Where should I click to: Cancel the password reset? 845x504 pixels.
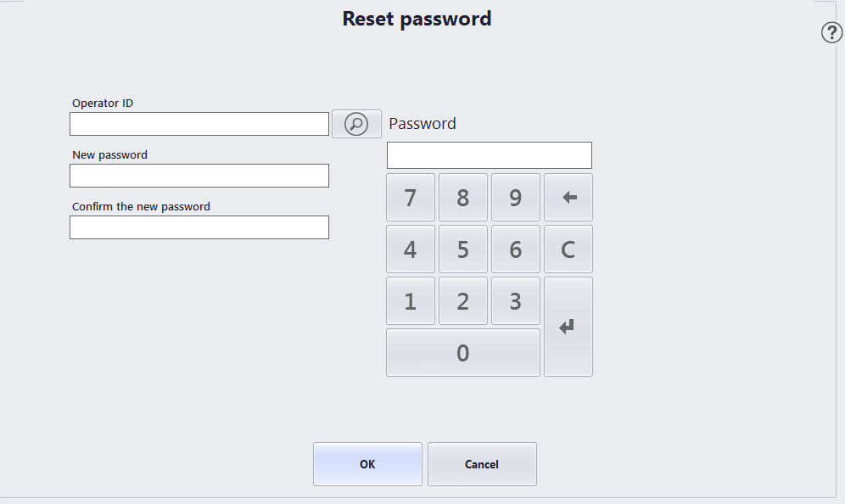482,464
